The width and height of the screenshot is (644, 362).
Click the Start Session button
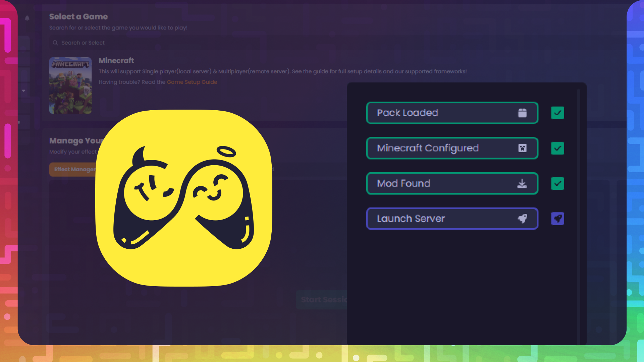click(323, 300)
